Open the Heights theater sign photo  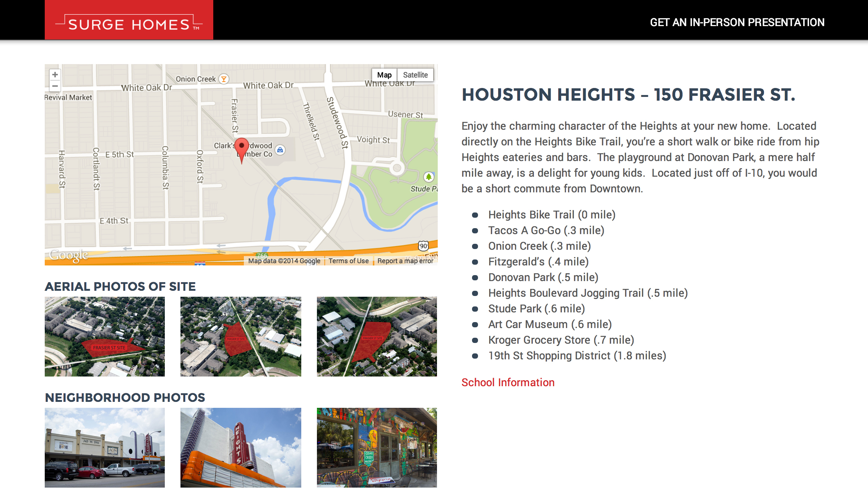[240, 447]
